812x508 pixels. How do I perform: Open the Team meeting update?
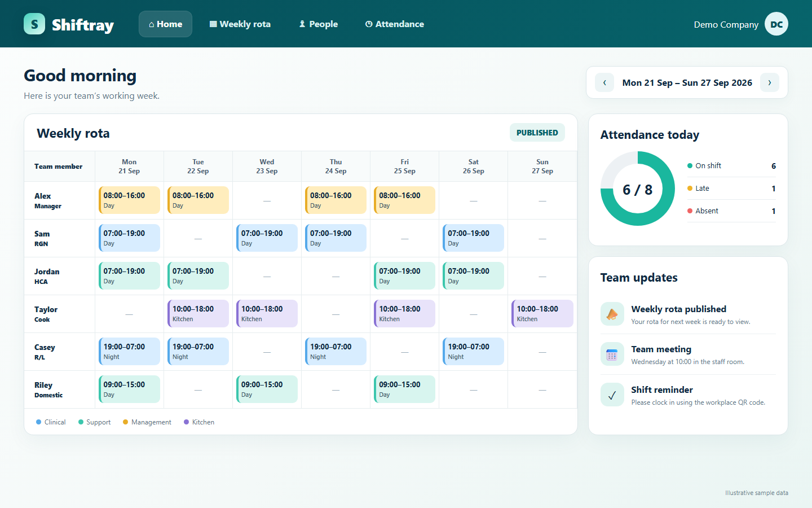pyautogui.click(x=688, y=354)
